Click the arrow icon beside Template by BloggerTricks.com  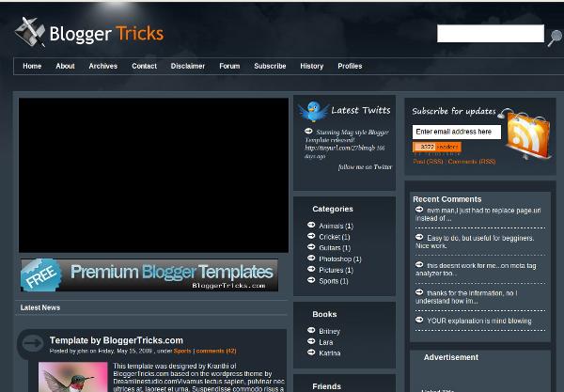click(x=33, y=343)
